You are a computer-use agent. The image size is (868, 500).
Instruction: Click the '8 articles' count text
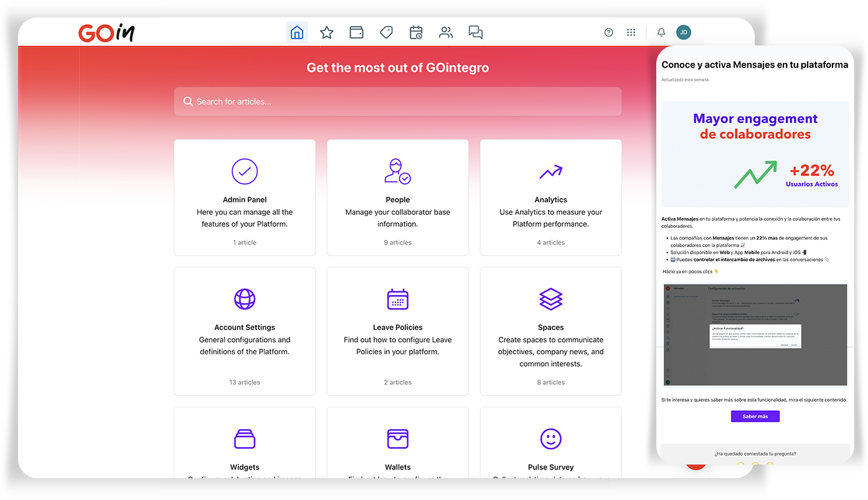(551, 382)
